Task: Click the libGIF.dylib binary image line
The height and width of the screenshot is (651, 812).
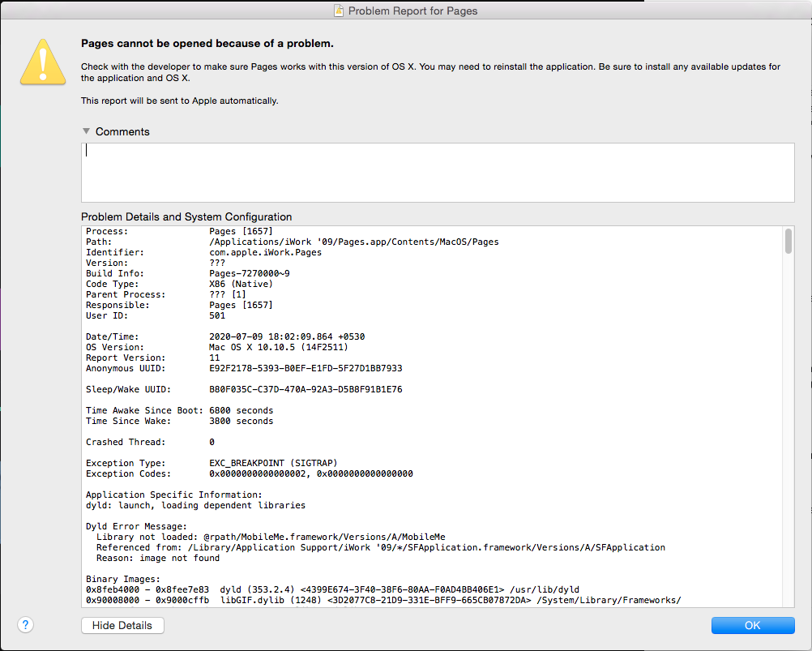Action: pyautogui.click(x=383, y=600)
